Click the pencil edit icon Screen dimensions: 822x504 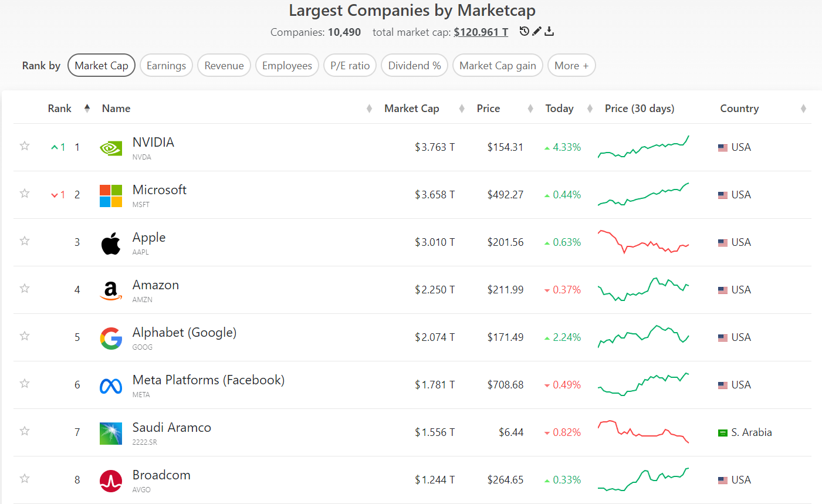point(537,31)
